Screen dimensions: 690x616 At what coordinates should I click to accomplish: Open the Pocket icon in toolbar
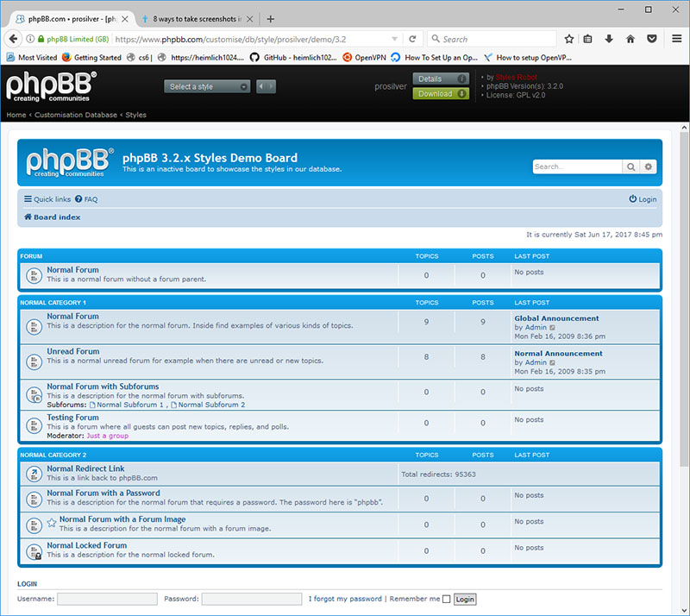coord(652,39)
